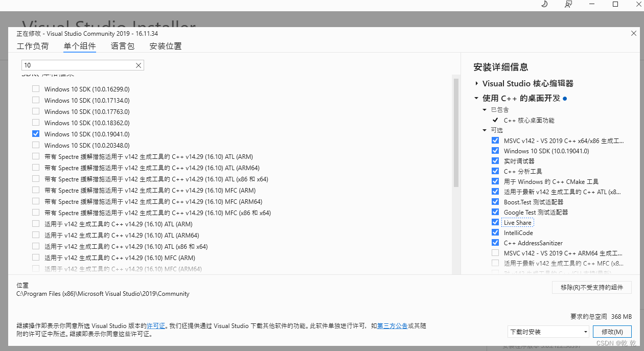Screen dimensions: 644x351
Task: Open the 下载时安装 dropdown
Action: point(548,332)
